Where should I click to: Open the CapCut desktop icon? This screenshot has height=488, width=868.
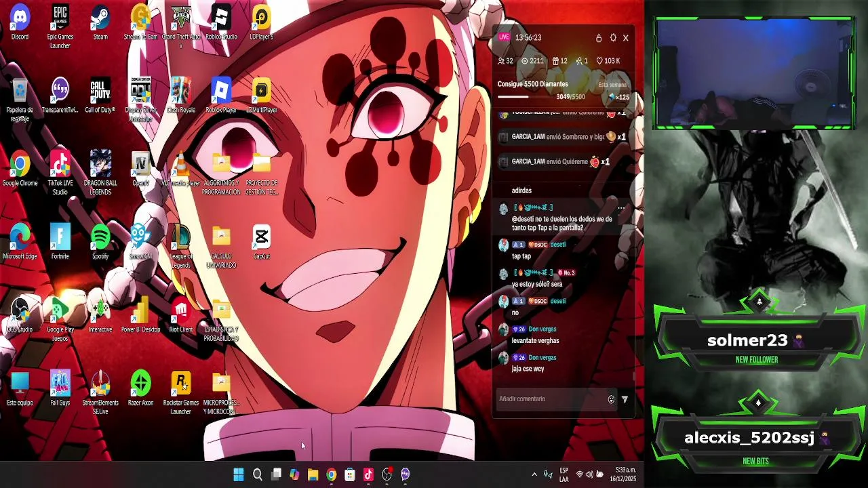(261, 242)
